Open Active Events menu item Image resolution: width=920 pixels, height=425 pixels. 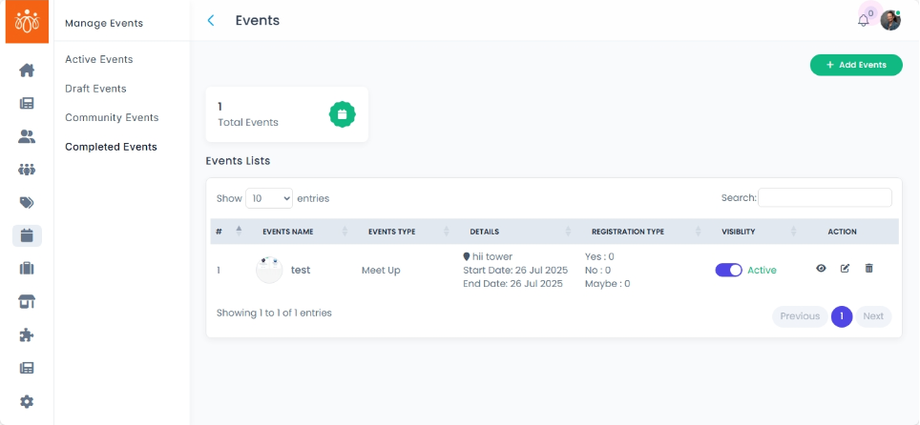click(99, 59)
